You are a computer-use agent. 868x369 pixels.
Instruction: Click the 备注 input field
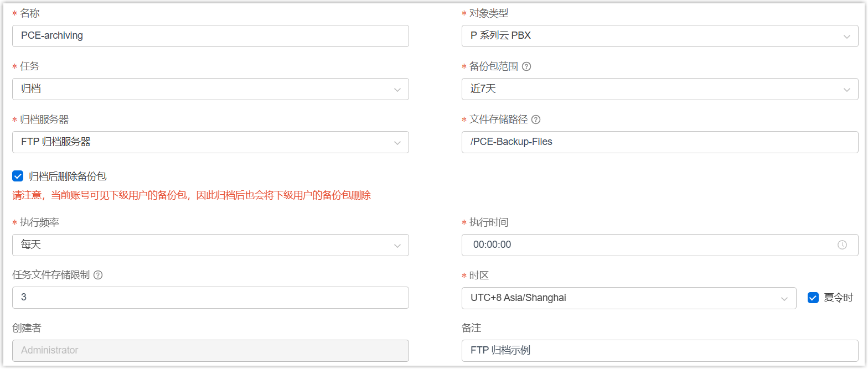pyautogui.click(x=659, y=351)
